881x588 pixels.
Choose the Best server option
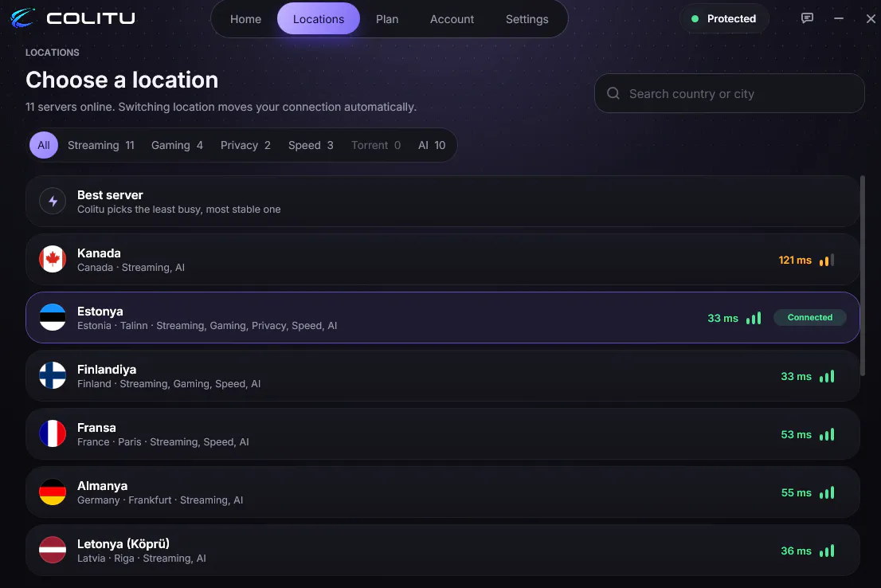(x=443, y=202)
